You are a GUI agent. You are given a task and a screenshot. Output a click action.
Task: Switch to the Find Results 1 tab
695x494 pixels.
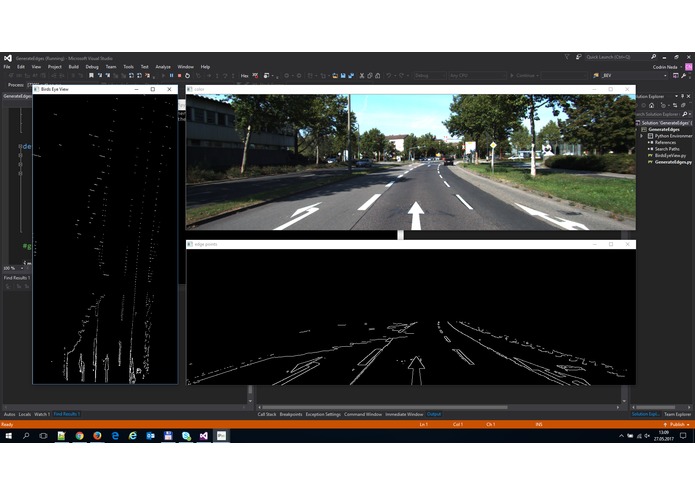(66, 414)
